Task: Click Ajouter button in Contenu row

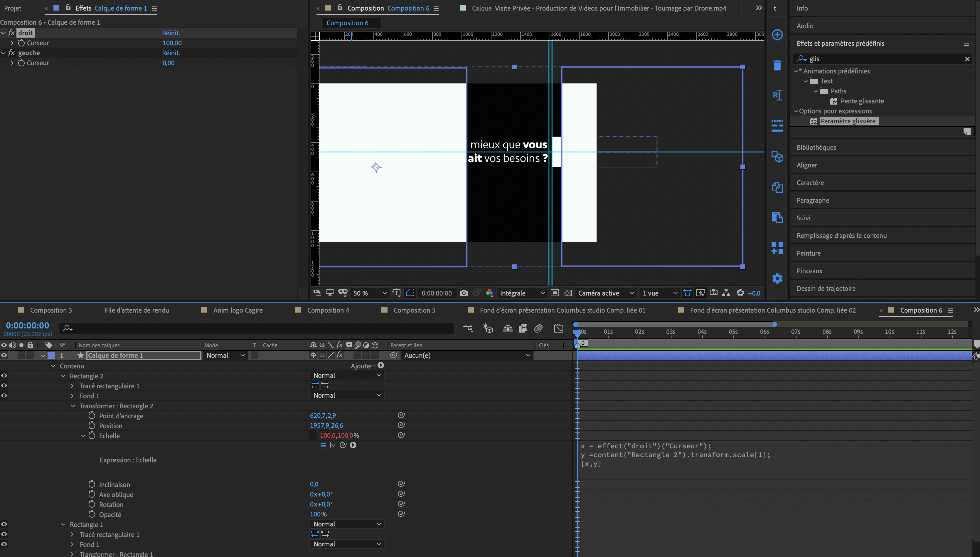Action: (x=381, y=366)
